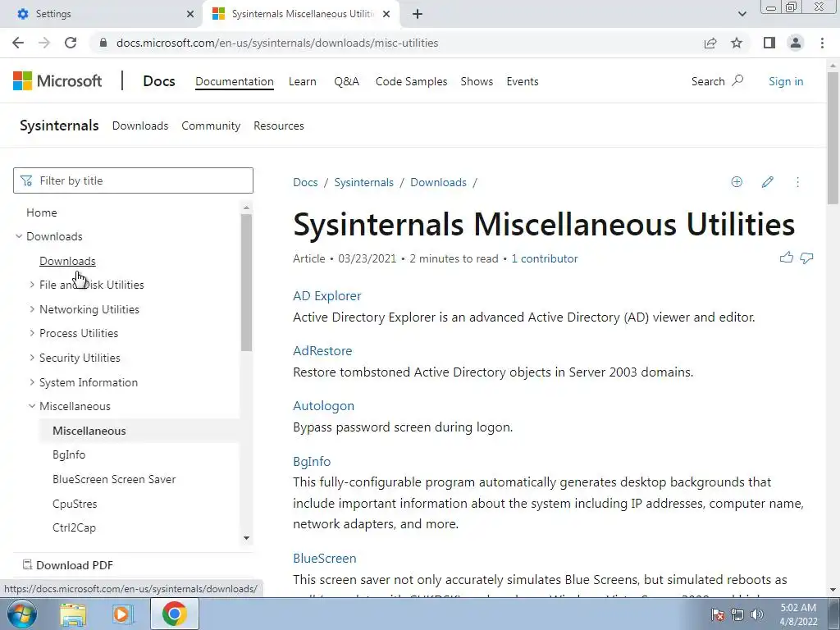Click the edit pencil icon

tap(767, 182)
